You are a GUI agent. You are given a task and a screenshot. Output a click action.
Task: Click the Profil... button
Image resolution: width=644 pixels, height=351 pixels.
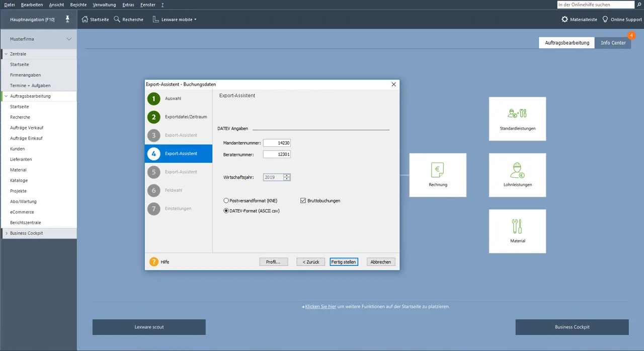point(273,262)
